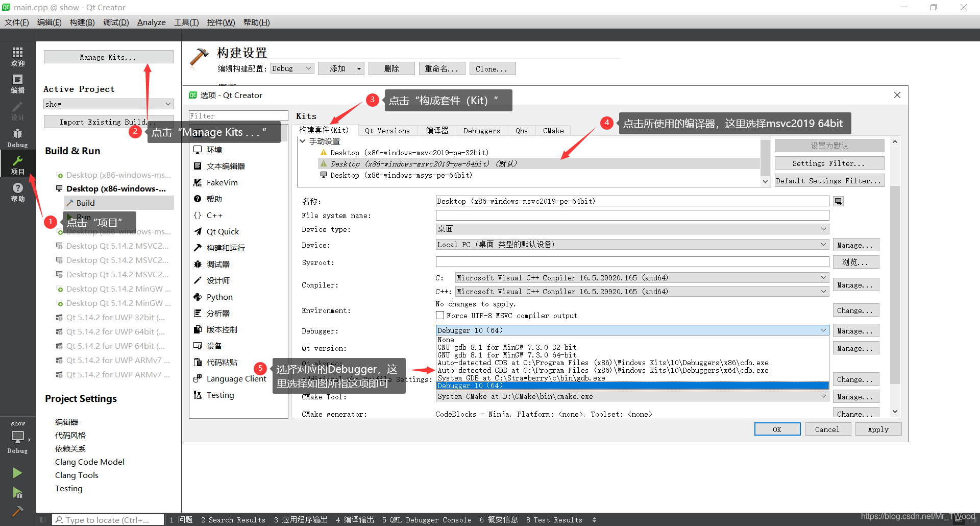Toggle Force UTF-8 MSVC compiler output
This screenshot has height=526, width=980.
[x=440, y=316]
